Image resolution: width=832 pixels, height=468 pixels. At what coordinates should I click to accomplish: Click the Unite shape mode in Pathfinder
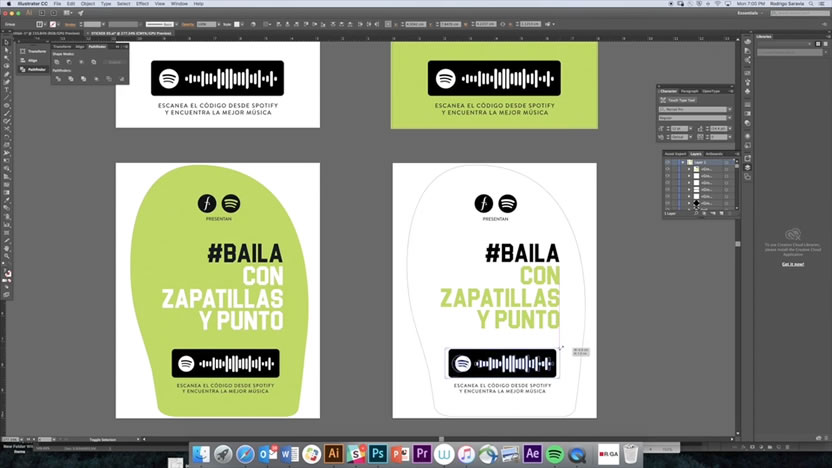57,62
